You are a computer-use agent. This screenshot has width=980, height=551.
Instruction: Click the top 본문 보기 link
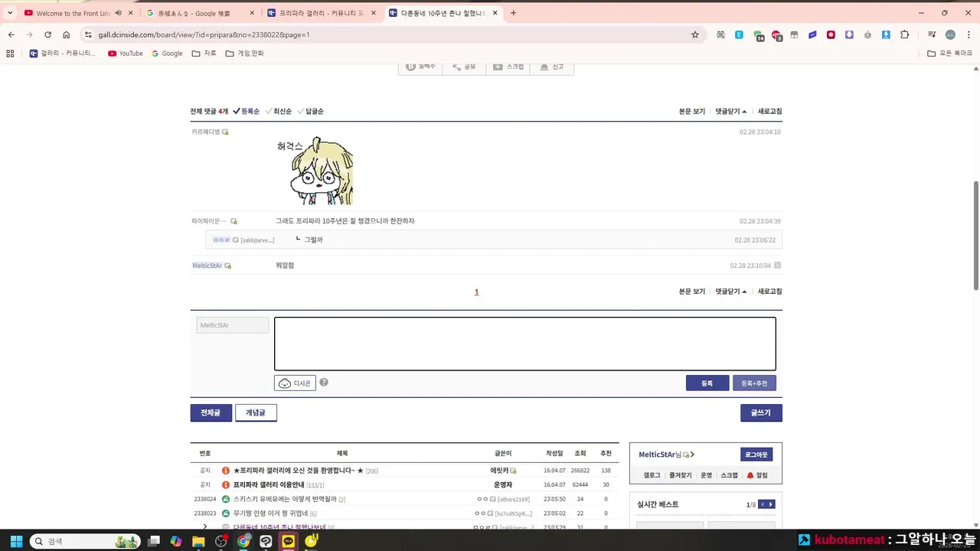(x=692, y=111)
